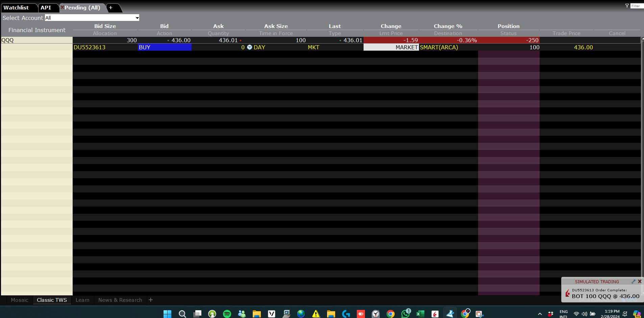Switch to the Mosaic workspace tab
The image size is (644, 318).
[20, 300]
